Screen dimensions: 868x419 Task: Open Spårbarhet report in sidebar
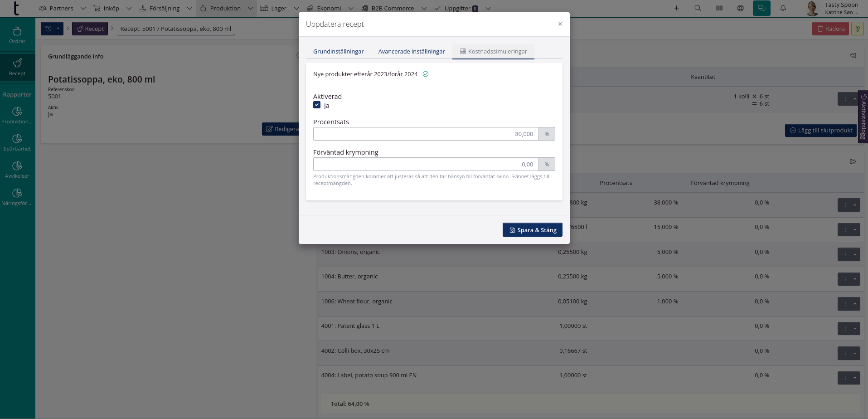click(x=17, y=142)
